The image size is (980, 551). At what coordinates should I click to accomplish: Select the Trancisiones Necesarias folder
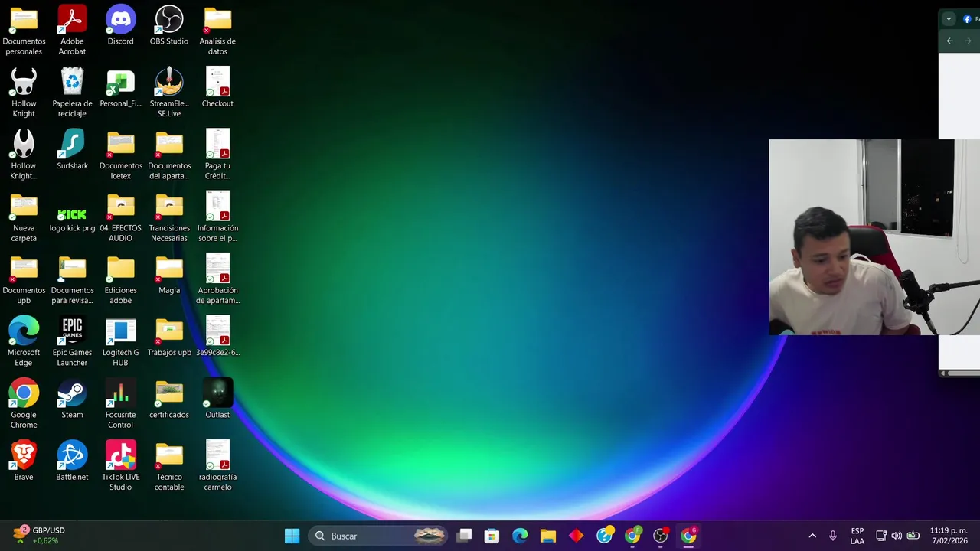point(168,217)
